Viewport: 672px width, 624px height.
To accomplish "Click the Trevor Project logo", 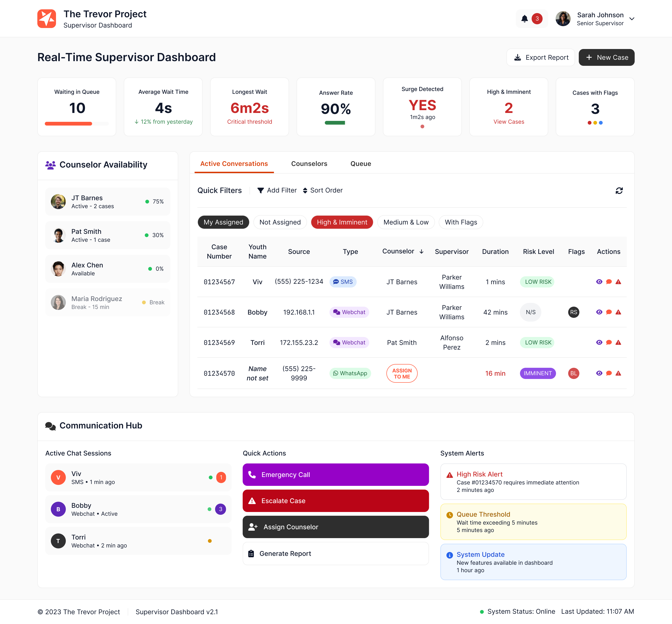I will [47, 19].
